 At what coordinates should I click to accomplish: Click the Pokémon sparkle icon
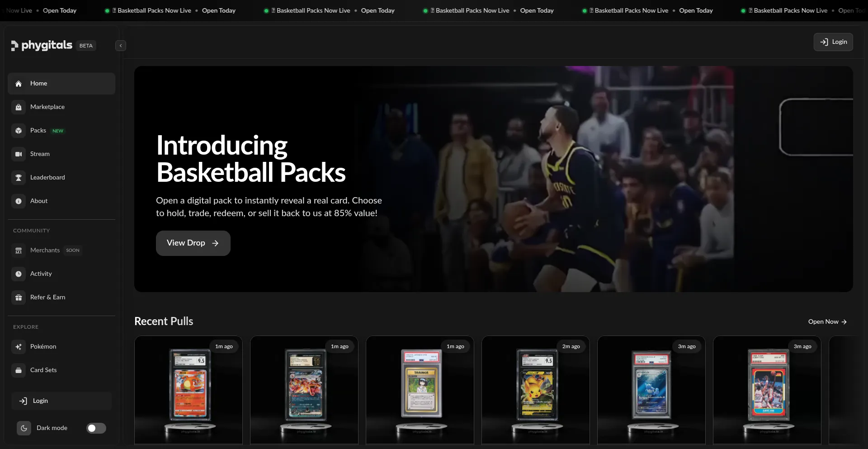coord(19,347)
